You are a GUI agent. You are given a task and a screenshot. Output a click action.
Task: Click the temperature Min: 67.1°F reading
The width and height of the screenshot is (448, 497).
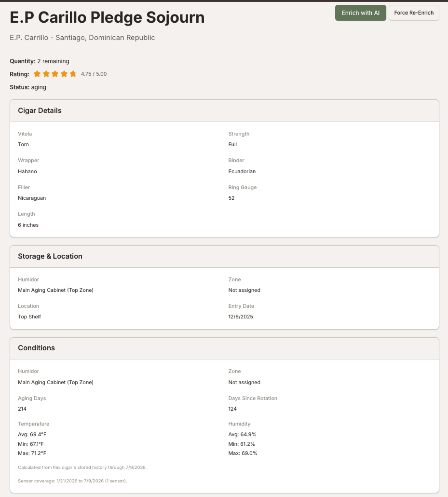[31, 444]
